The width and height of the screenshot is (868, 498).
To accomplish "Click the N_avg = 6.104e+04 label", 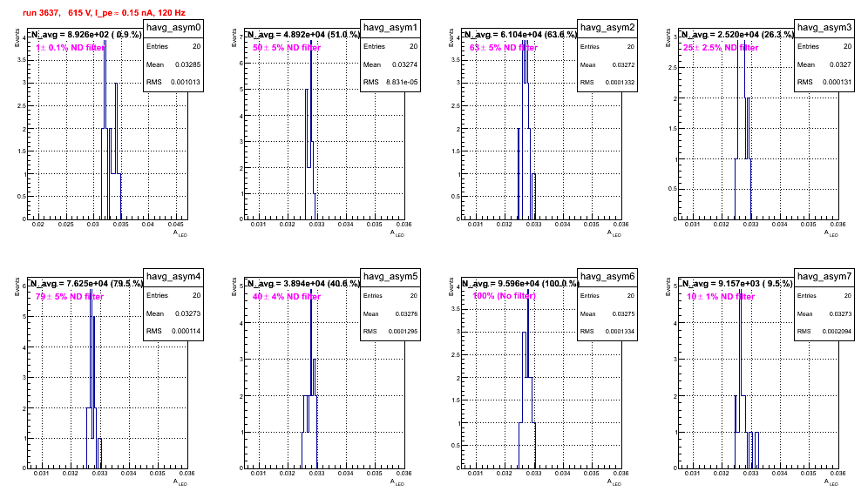I will (520, 34).
